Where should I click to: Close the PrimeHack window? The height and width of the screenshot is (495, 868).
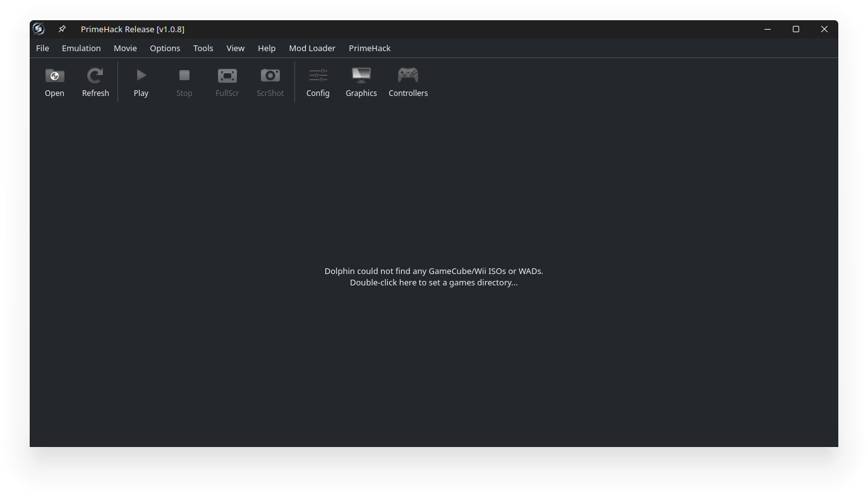pos(824,29)
